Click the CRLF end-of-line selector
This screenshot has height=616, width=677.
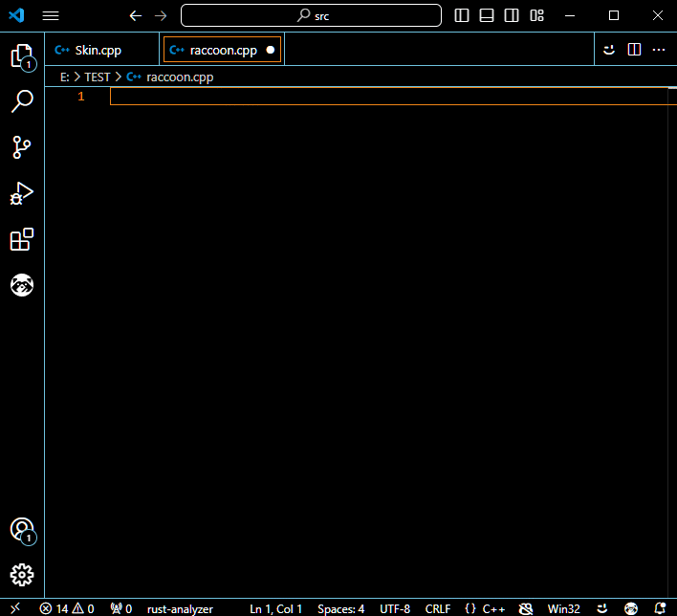[438, 608]
